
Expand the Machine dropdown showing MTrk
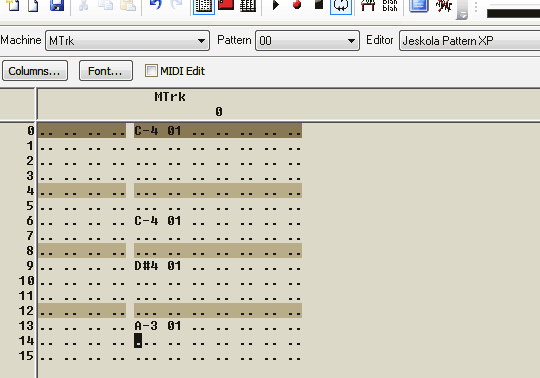[127, 41]
